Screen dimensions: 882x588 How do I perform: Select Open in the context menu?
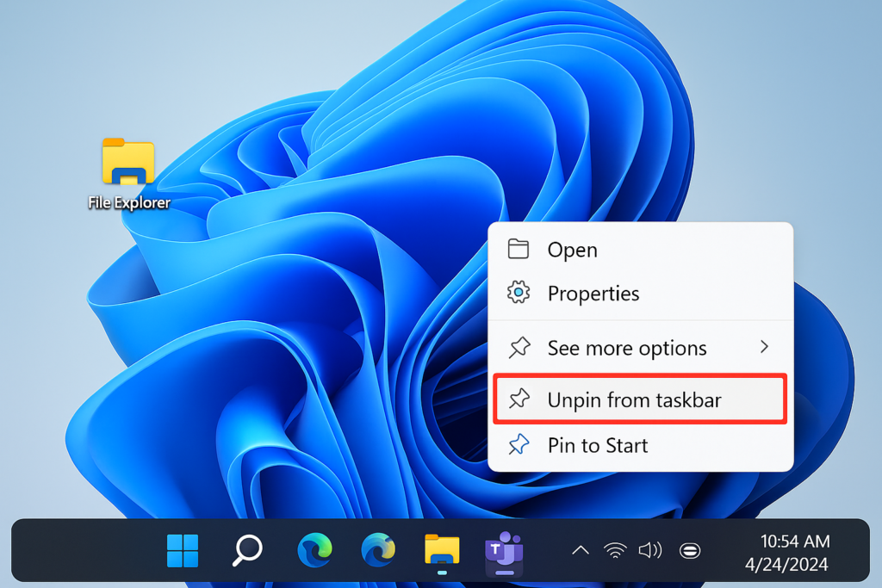[640, 249]
